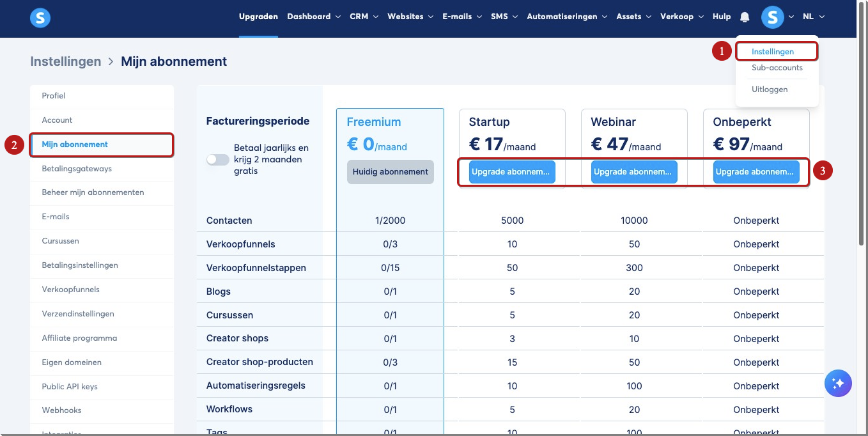Image resolution: width=868 pixels, height=436 pixels.
Task: Open the notifications bell
Action: click(745, 17)
